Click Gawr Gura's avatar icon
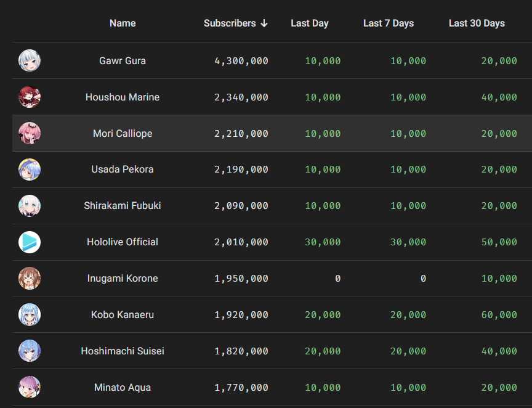Screen dimensions: 532x408 [30, 60]
